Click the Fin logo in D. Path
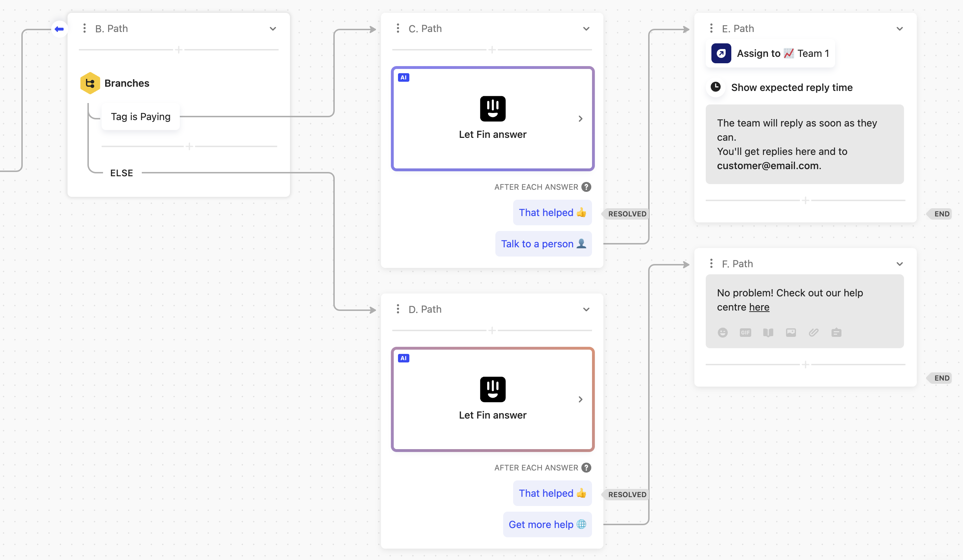Screen dimensions: 963x560 [493, 389]
